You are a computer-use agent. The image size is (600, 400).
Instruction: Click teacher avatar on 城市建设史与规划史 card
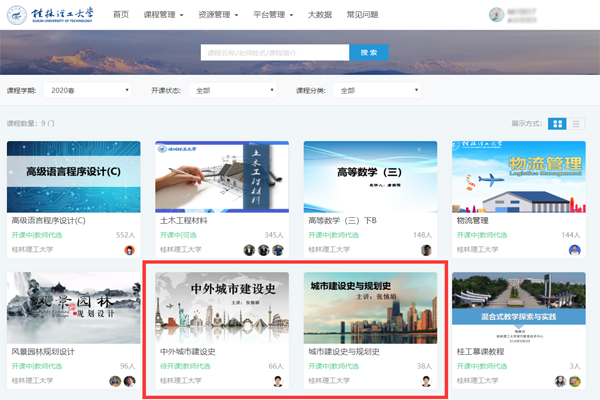point(426,381)
